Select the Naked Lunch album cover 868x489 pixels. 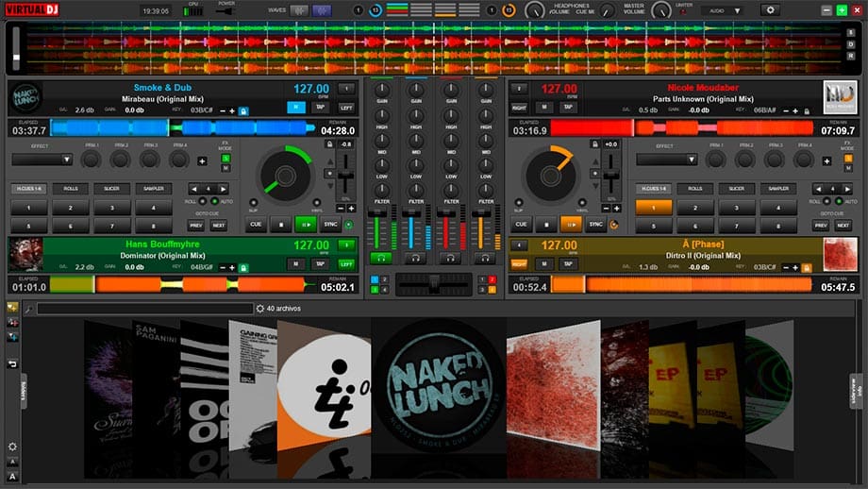coord(439,385)
